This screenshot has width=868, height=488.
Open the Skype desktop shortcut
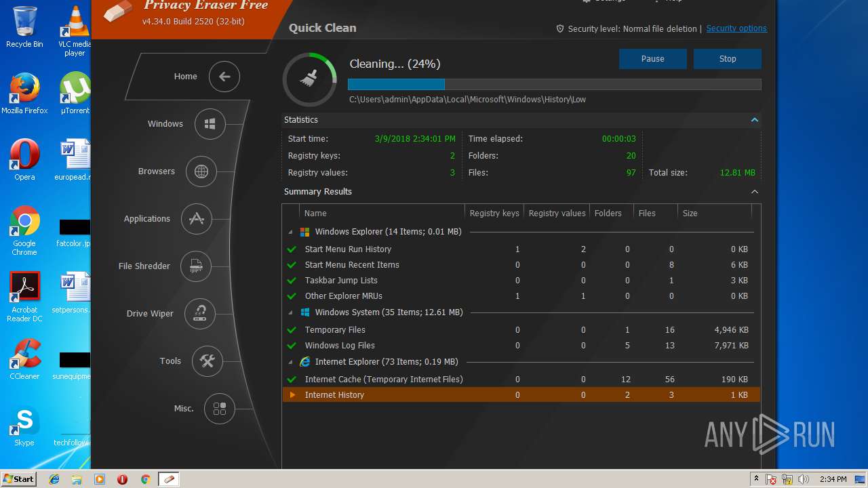point(24,427)
